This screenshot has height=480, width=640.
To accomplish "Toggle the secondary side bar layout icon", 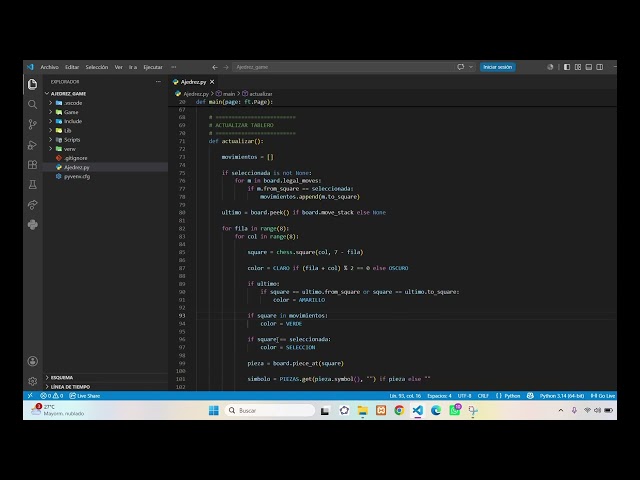I will (x=600, y=67).
